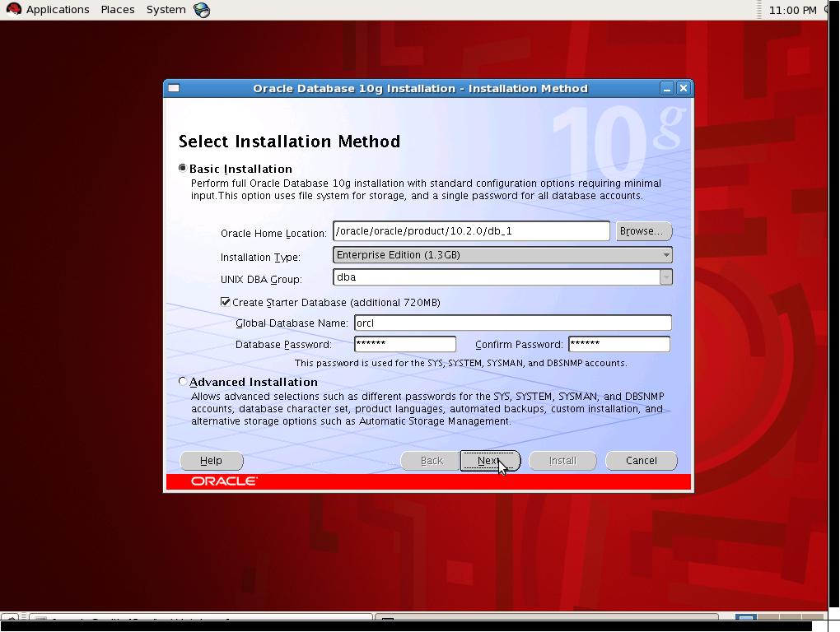This screenshot has height=632, width=840.
Task: Click the Cancel button
Action: point(642,461)
